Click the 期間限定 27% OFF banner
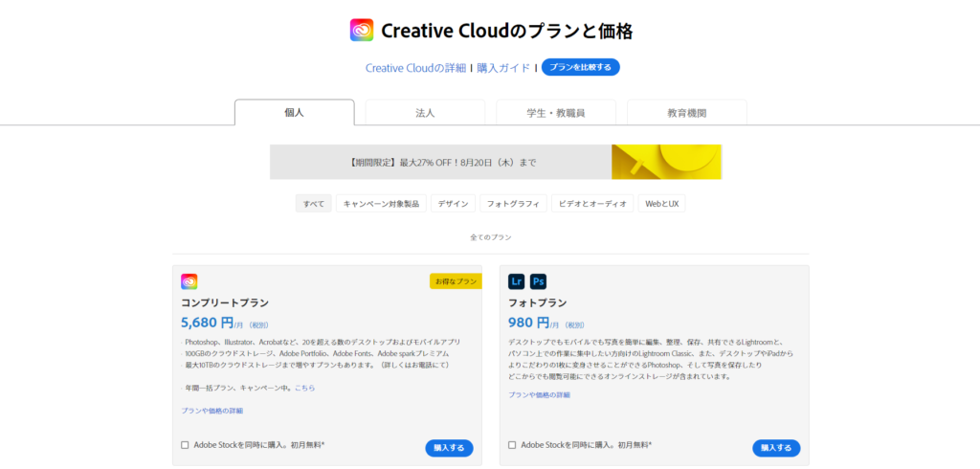980x469 pixels. pos(496,162)
